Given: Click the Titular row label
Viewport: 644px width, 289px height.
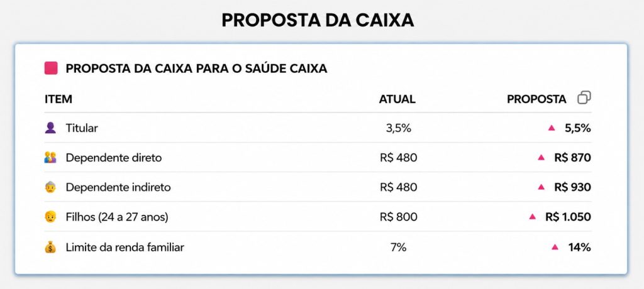Looking at the screenshot, I should pos(82,128).
